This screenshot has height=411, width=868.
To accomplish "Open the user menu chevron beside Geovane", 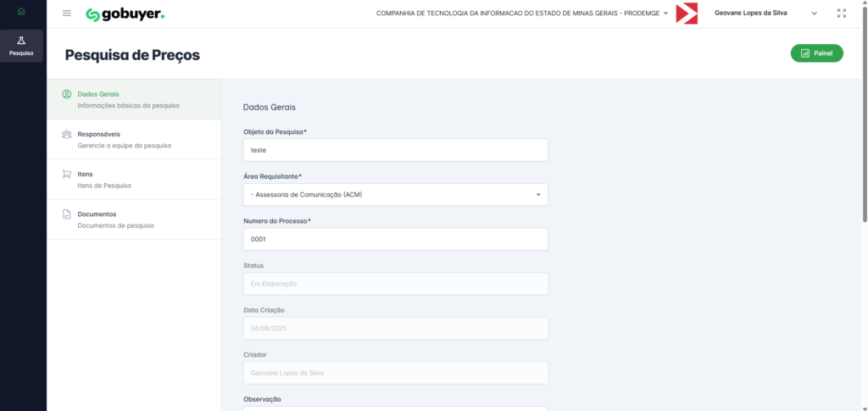I will [814, 14].
